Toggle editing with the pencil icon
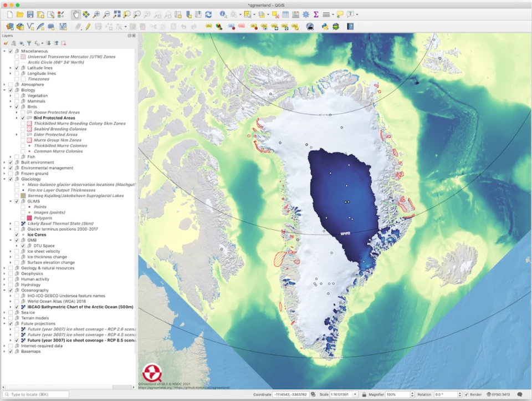This screenshot has width=532, height=401. coord(88,27)
